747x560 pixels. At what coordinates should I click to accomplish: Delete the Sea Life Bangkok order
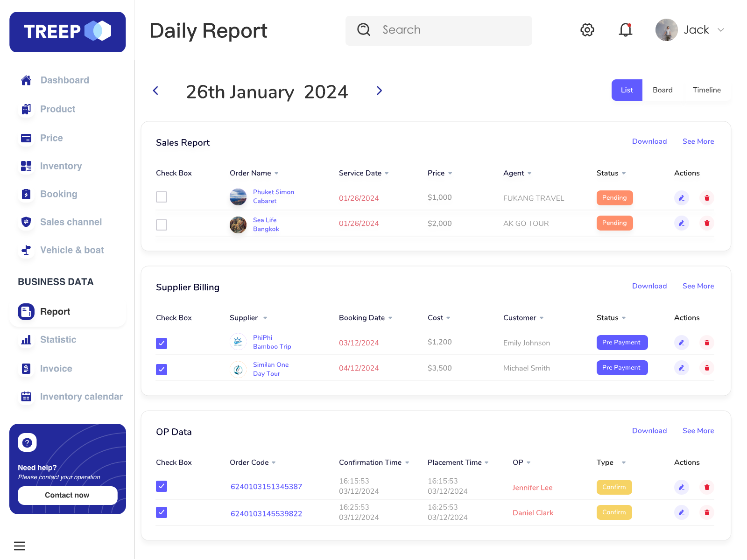coord(707,223)
